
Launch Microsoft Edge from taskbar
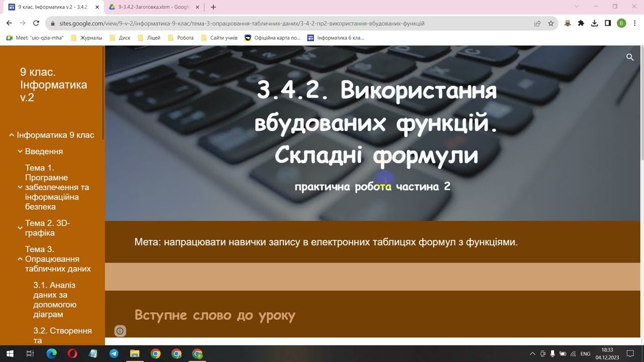click(52, 353)
